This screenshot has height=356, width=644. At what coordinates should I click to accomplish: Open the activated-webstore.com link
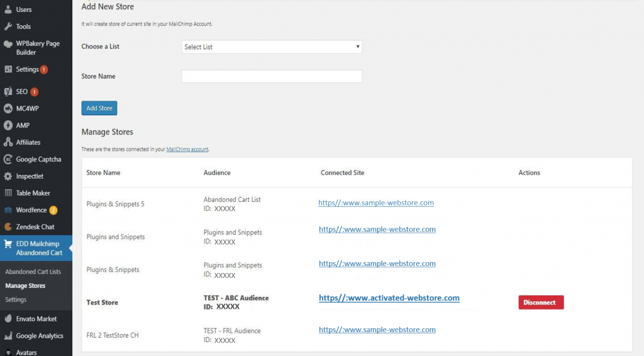pyautogui.click(x=389, y=298)
